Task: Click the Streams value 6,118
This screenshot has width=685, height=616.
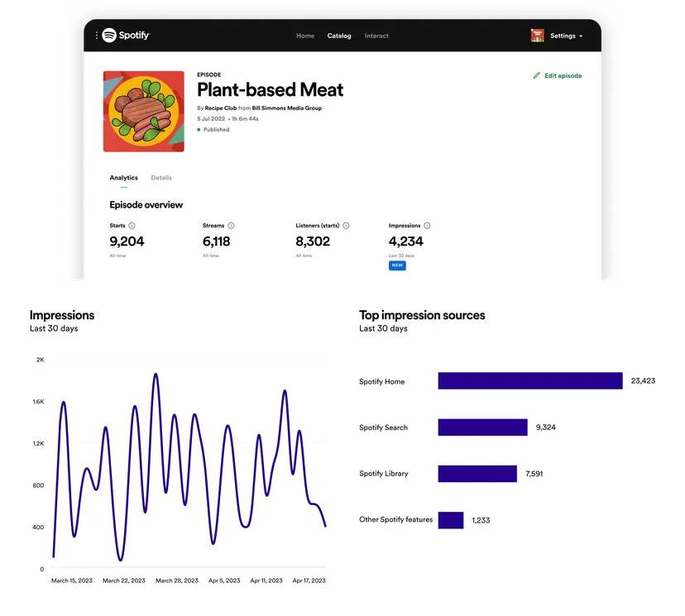Action: point(216,241)
